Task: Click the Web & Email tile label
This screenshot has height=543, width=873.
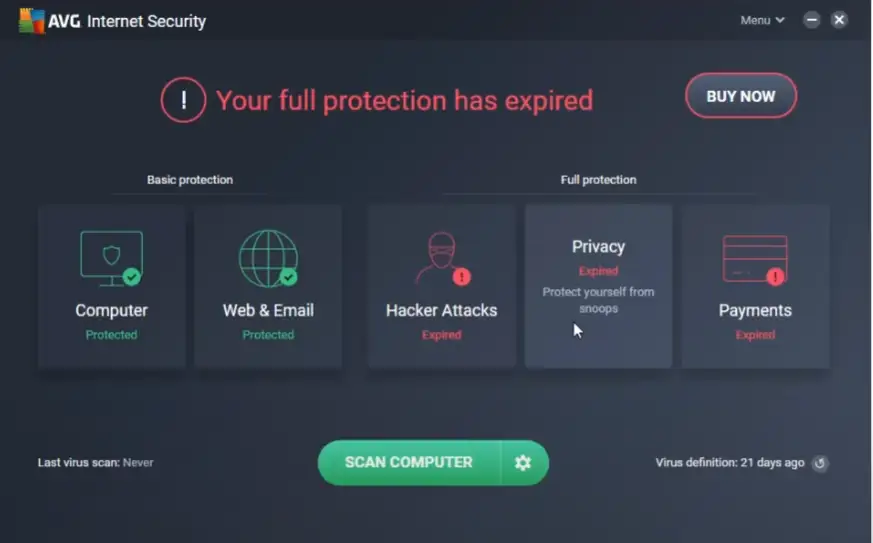Action: tap(268, 310)
